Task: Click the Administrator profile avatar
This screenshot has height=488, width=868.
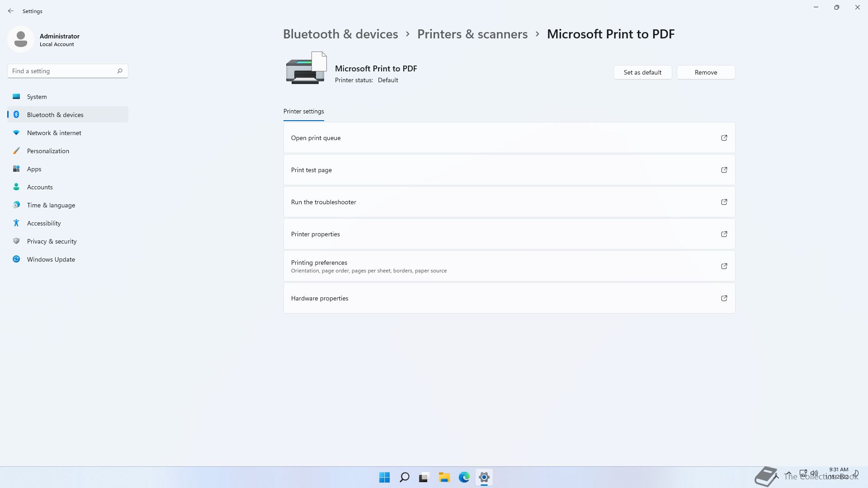Action: click(21, 39)
